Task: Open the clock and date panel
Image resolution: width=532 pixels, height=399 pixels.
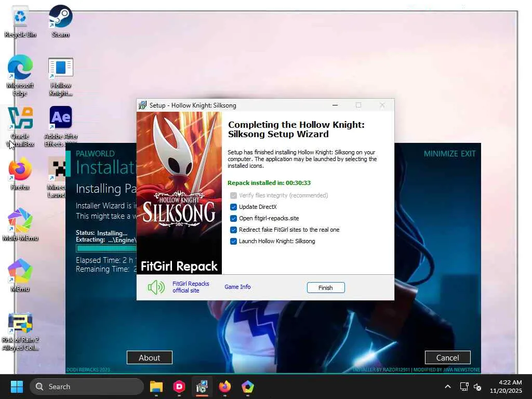Action: [506, 387]
